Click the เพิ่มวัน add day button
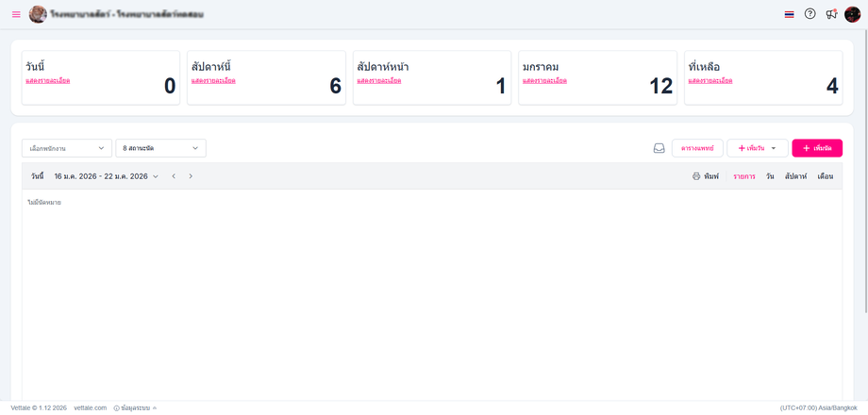Viewport: 868px width, 415px height. tap(752, 148)
